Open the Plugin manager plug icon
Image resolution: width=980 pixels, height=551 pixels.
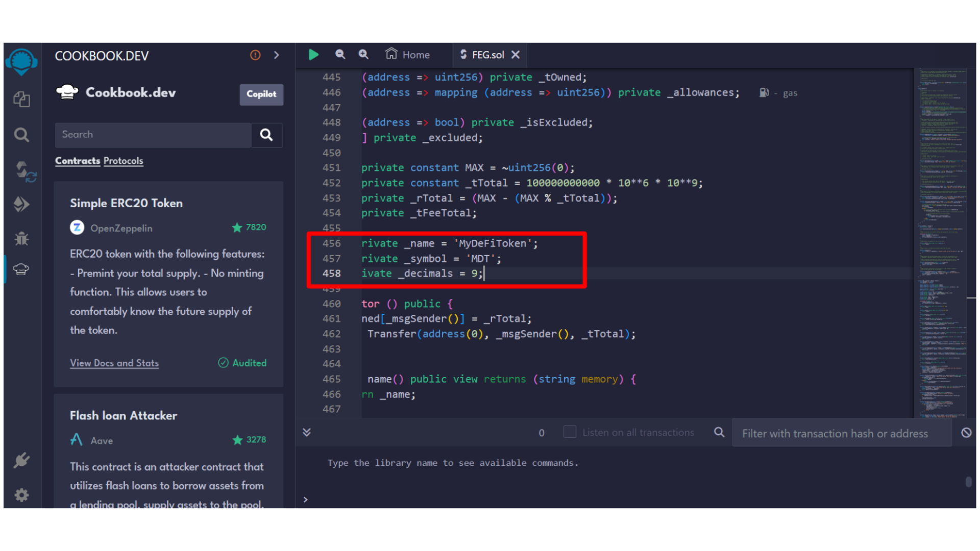[21, 460]
